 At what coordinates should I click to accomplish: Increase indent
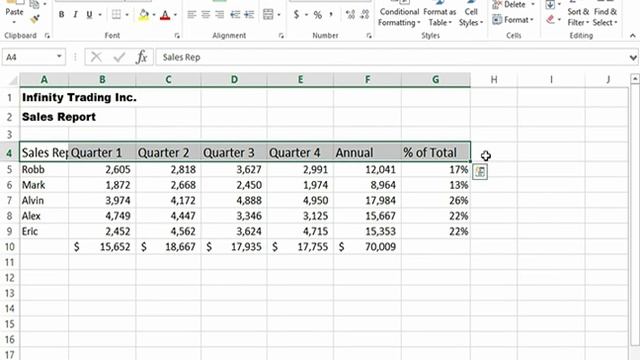click(249, 15)
